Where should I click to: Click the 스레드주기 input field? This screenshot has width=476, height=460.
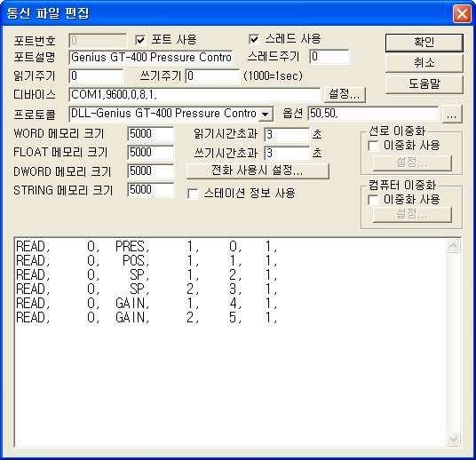click(329, 57)
